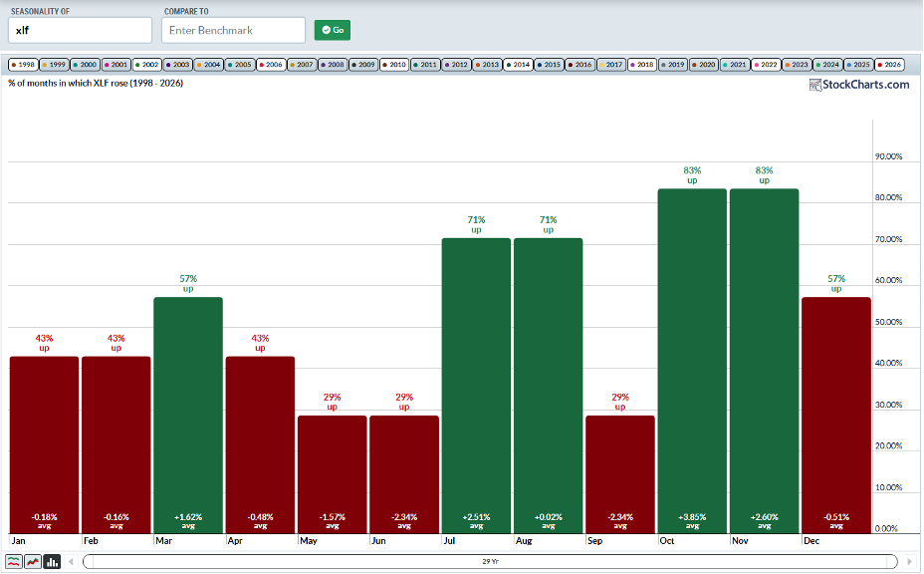
Task: Toggle the 2005 year chip
Action: [x=240, y=65]
